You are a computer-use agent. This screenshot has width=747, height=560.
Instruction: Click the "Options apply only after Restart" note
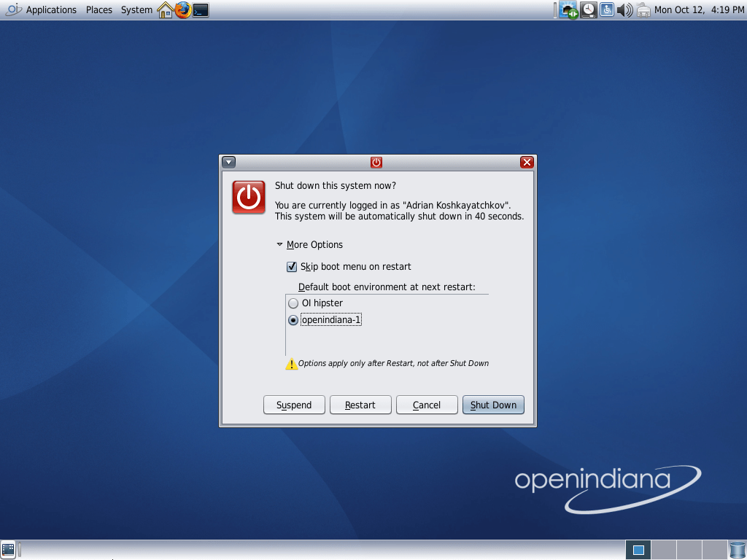(x=393, y=363)
